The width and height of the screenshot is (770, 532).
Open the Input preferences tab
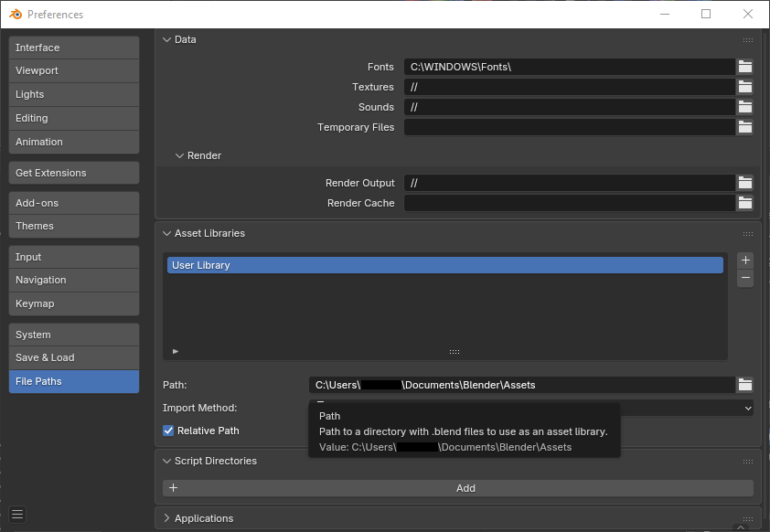(74, 257)
